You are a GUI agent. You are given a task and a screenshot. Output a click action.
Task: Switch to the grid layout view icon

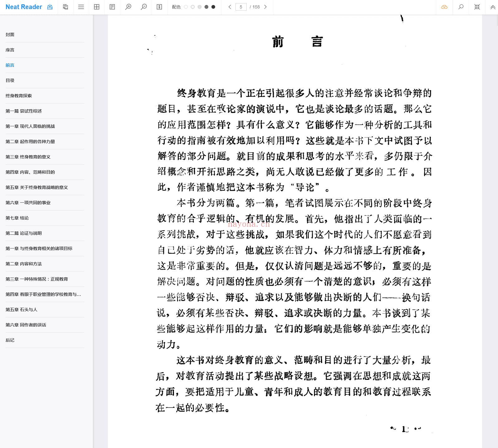tap(97, 7)
